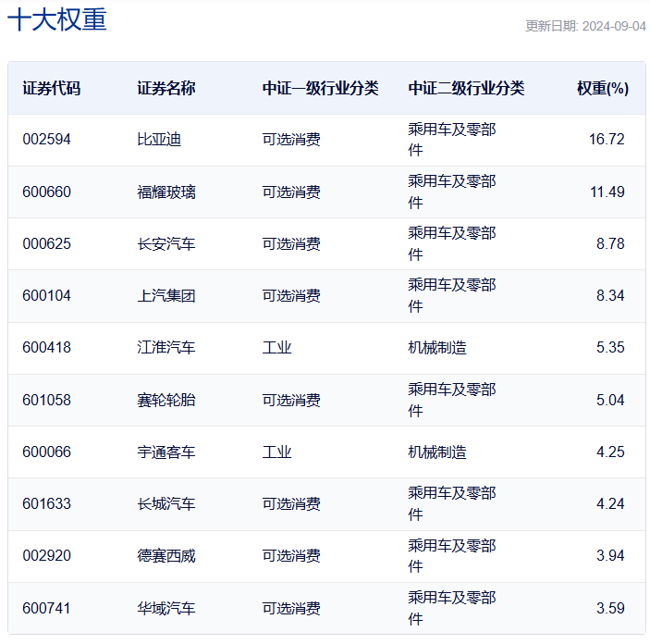The image size is (650, 644).
Task: Click 可选消费 in the 比亚迪 row
Action: point(291,140)
